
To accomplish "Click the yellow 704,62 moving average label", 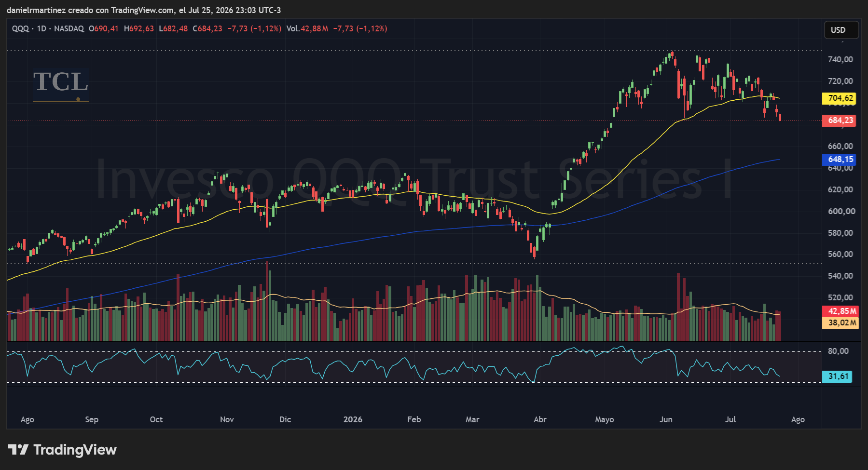I will pos(839,98).
